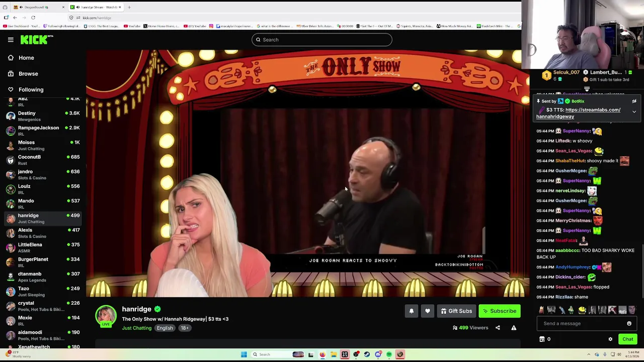The height and width of the screenshot is (362, 644).
Task: Open the hamburger sidebar menu
Action: pyautogui.click(x=11, y=40)
